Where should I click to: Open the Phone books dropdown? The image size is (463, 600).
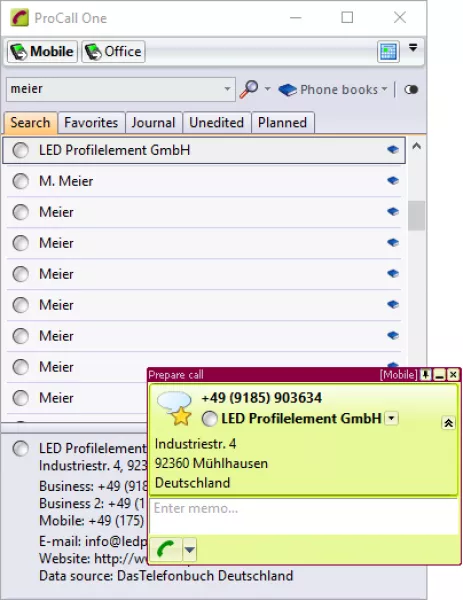point(333,90)
